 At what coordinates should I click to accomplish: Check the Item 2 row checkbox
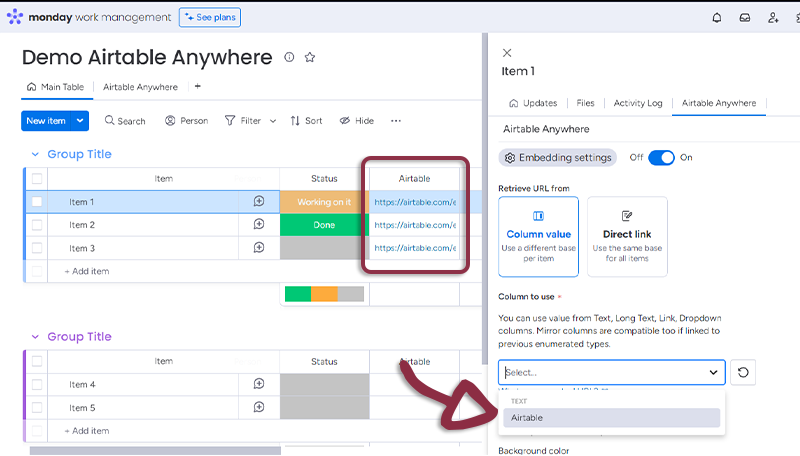(x=37, y=225)
